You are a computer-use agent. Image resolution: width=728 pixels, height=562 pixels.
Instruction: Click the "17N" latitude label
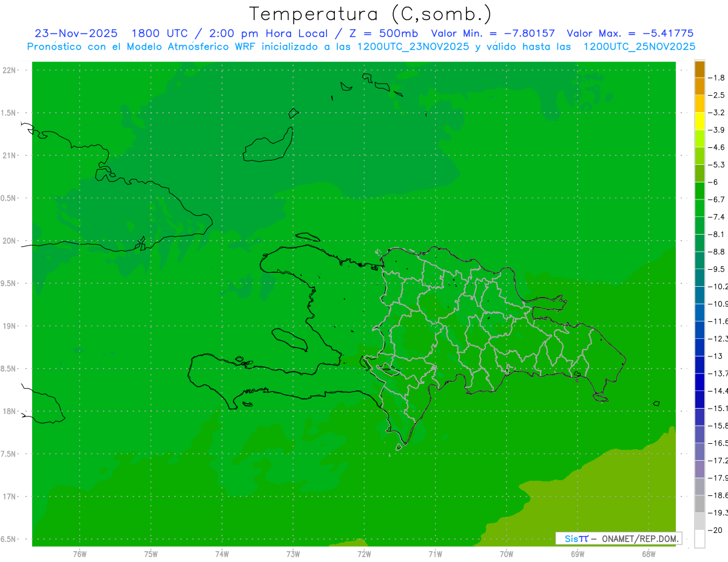[8, 497]
